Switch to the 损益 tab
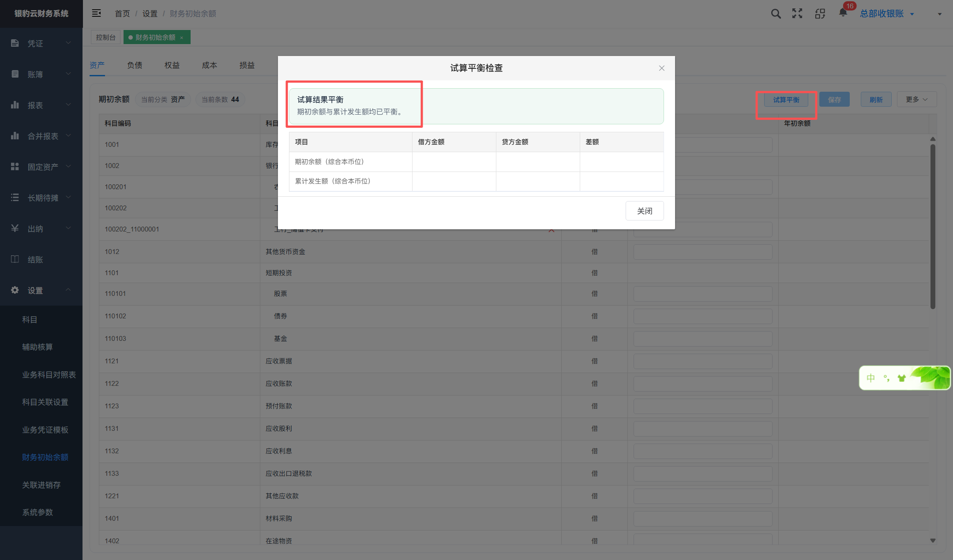This screenshot has width=953, height=560. (x=247, y=65)
